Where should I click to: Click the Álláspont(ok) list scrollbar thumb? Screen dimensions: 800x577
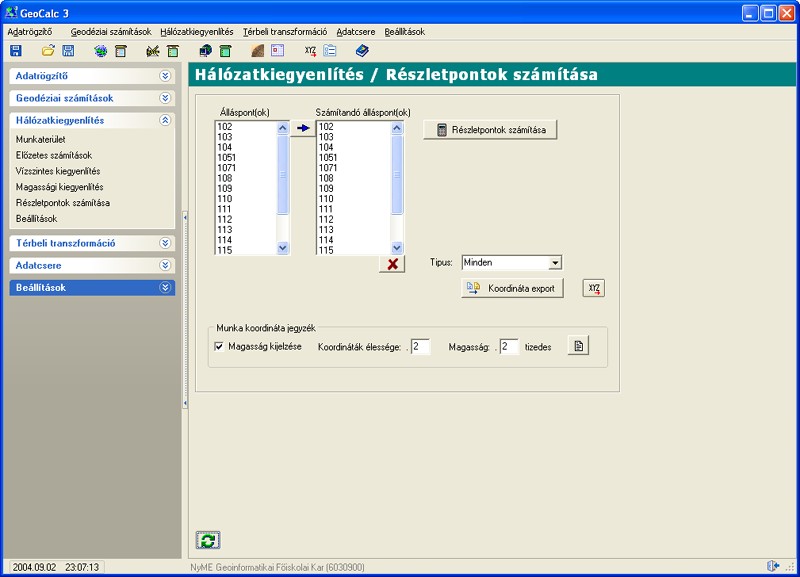(x=283, y=174)
